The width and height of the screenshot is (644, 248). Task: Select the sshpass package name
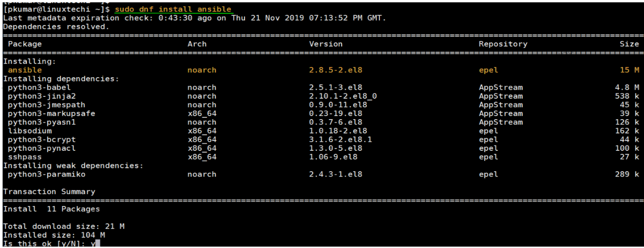tap(25, 157)
